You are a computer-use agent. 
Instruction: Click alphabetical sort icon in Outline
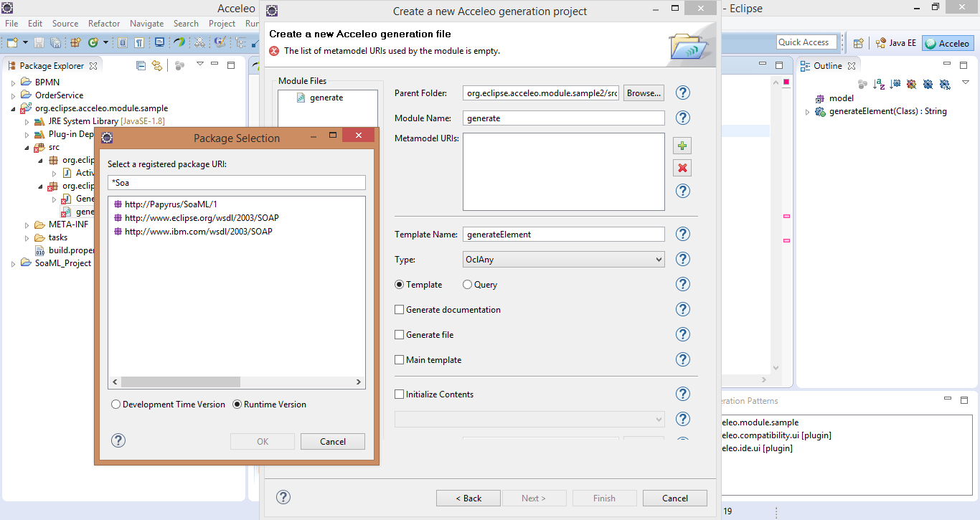click(x=878, y=84)
